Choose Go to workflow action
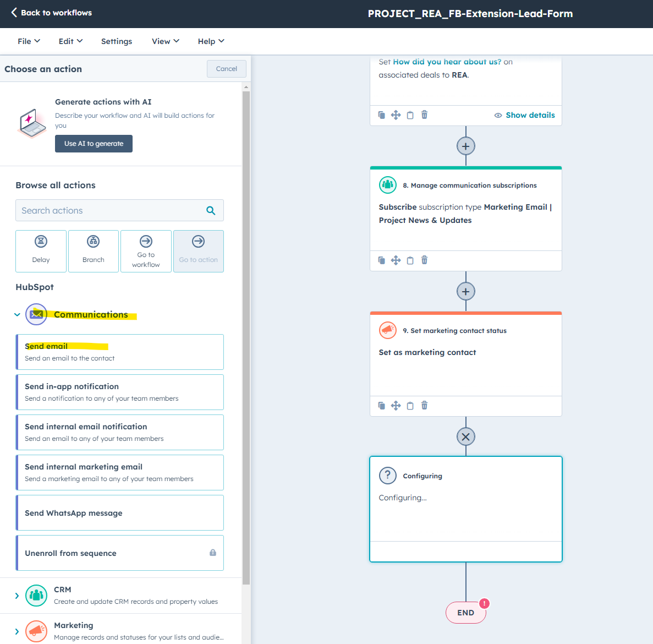653x644 pixels. (146, 251)
